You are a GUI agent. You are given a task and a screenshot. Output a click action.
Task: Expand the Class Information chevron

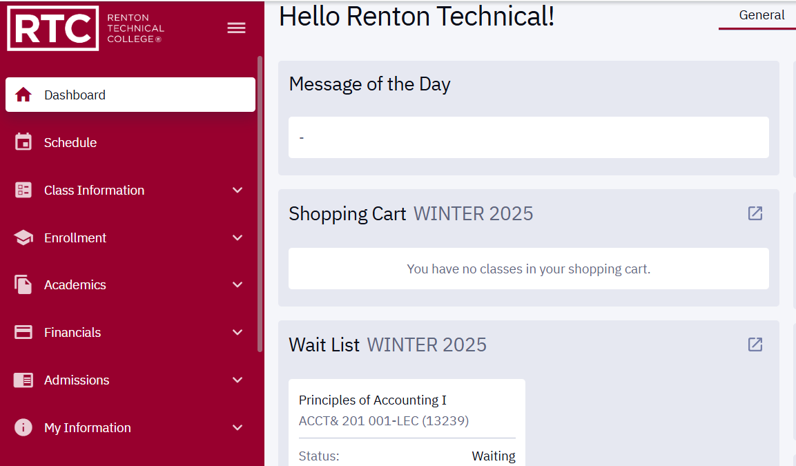(237, 190)
